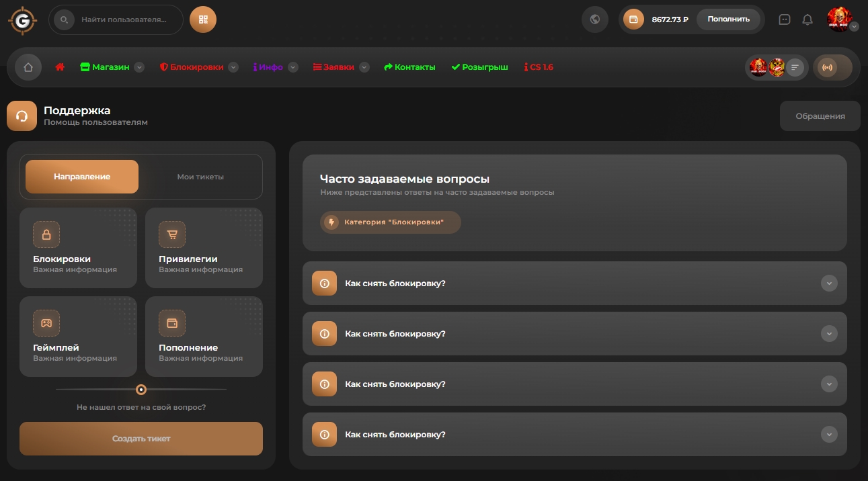
Task: Open the profile avatar dropdown arrow
Action: pos(854,27)
